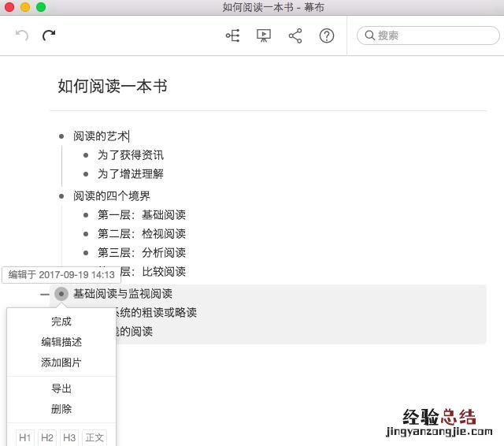
Task: Start presentation mode icon
Action: point(264,36)
